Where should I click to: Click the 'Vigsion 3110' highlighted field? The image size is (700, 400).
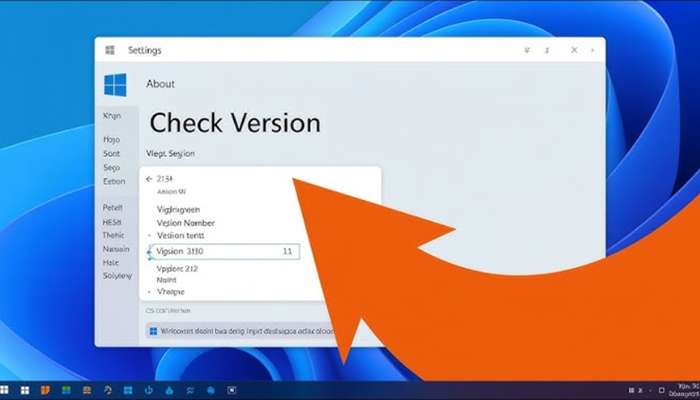point(225,251)
